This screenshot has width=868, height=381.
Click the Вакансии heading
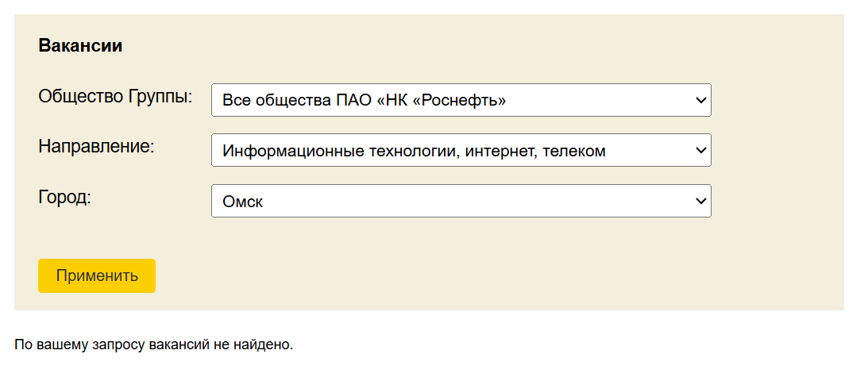tap(80, 46)
